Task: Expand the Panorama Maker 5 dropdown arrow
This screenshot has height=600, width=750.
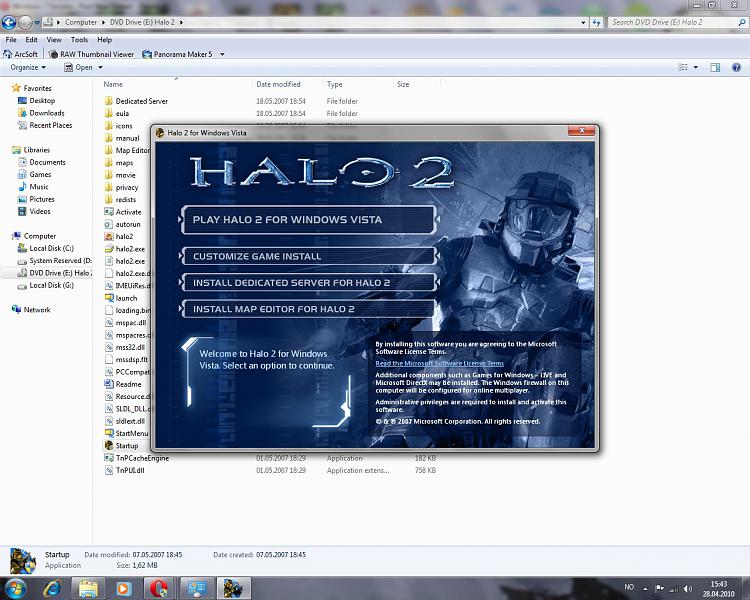Action: [222, 54]
